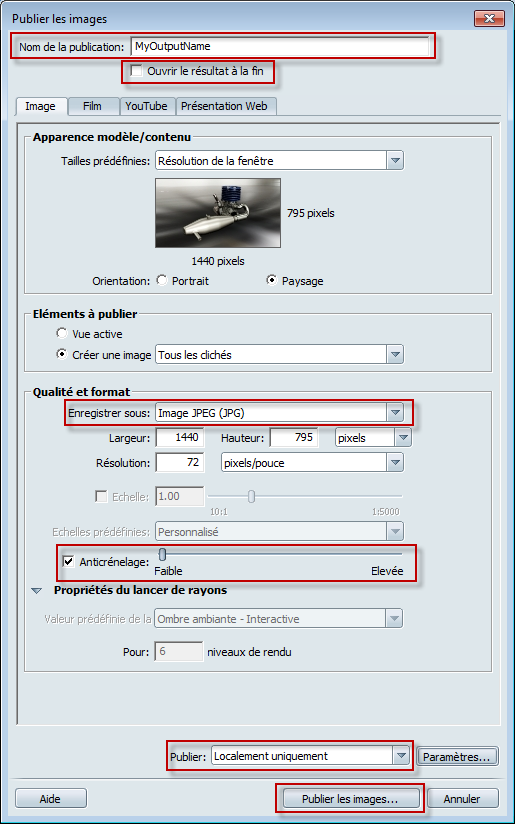Select the Portrait orientation option
This screenshot has width=515, height=824.
point(162,280)
